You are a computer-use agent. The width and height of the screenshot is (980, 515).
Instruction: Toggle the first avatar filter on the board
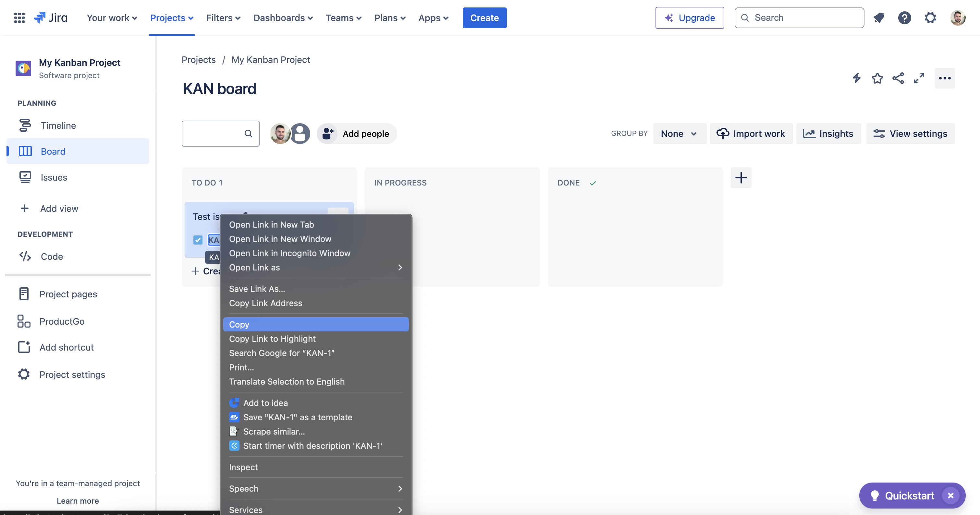tap(280, 133)
